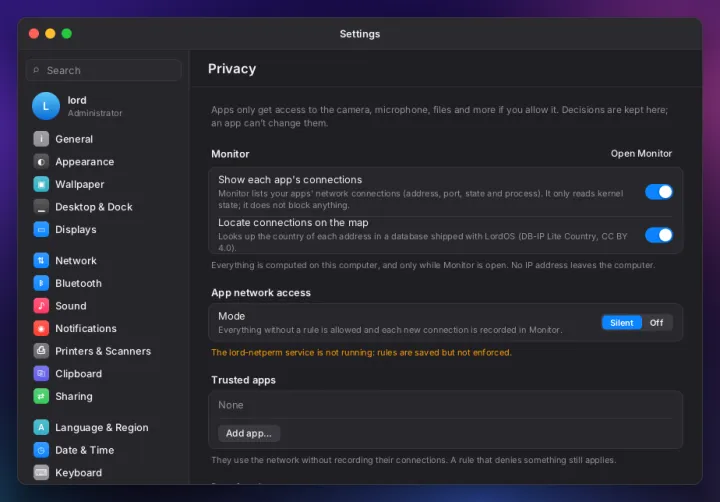Click the lord user avatar

tap(46, 106)
